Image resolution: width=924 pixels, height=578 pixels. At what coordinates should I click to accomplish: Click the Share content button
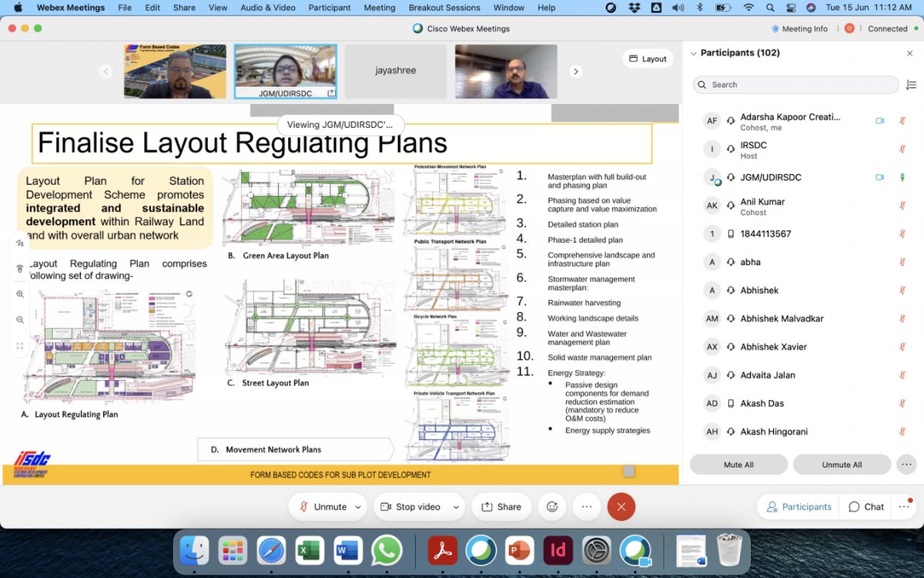(x=501, y=506)
